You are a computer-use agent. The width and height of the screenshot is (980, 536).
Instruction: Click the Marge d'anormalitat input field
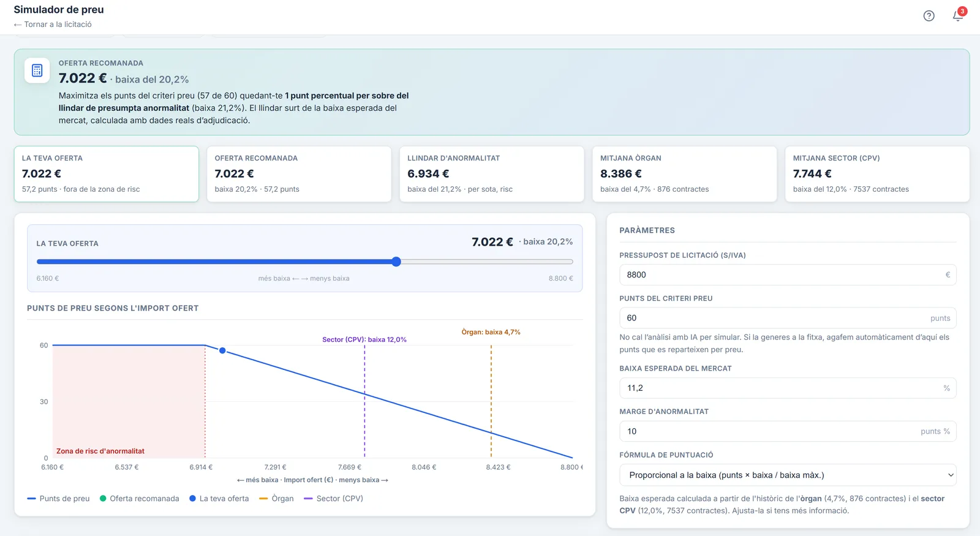click(x=788, y=431)
